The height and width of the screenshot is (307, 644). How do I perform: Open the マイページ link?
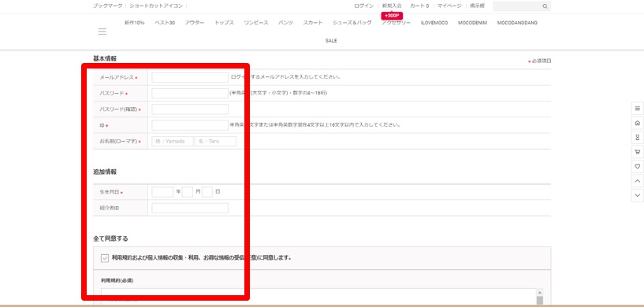[x=449, y=6]
